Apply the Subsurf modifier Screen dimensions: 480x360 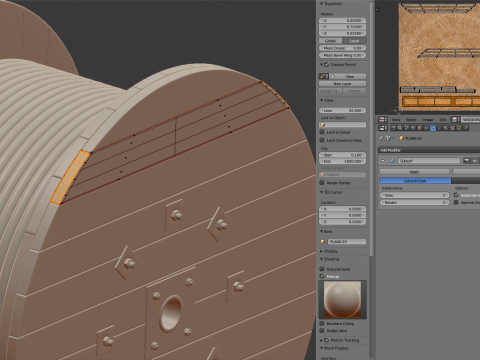[414, 172]
